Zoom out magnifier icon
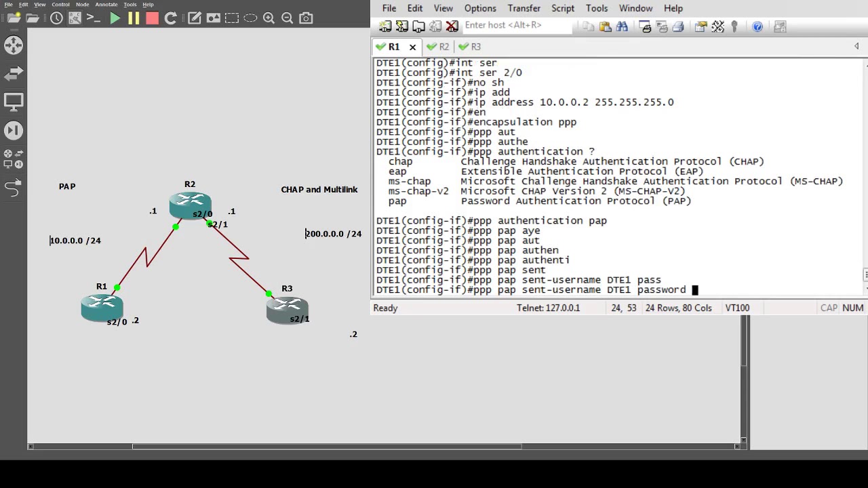This screenshot has width=868, height=488. tap(287, 18)
